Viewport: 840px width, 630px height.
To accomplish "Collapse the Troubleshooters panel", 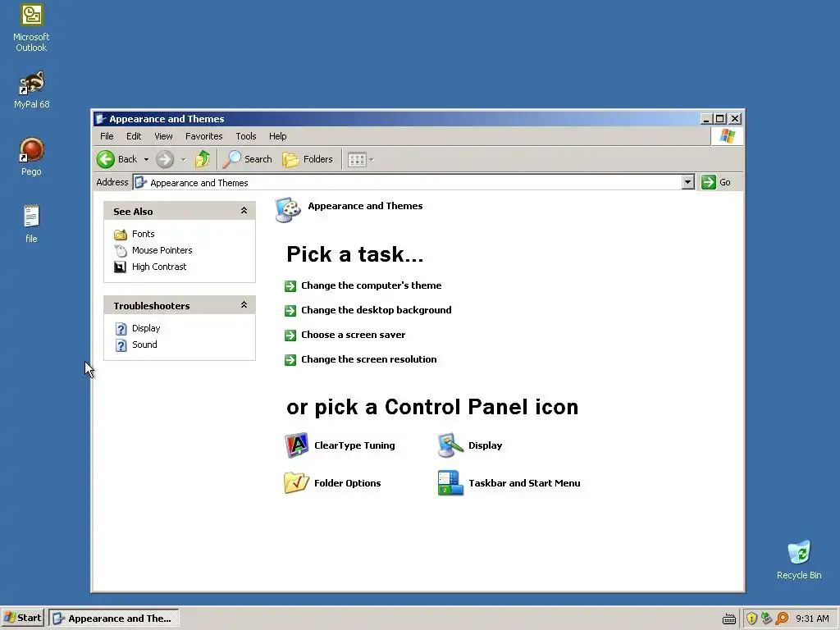I will pos(244,305).
